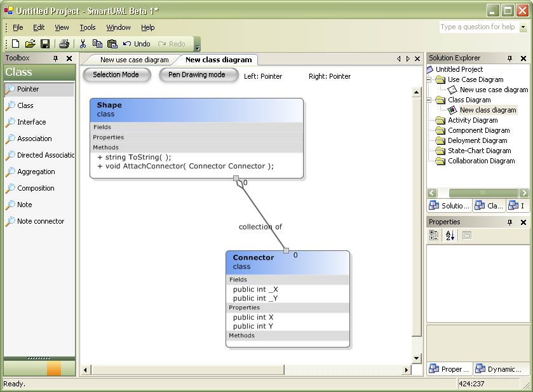533x392 pixels.
Task: Select the Aggregation tool in the Toolbox
Action: tap(36, 172)
